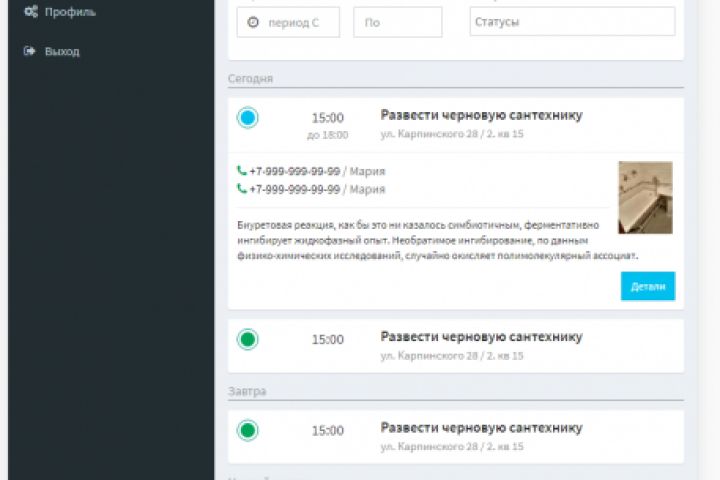Toggle green status circle of second today task

coord(248,339)
